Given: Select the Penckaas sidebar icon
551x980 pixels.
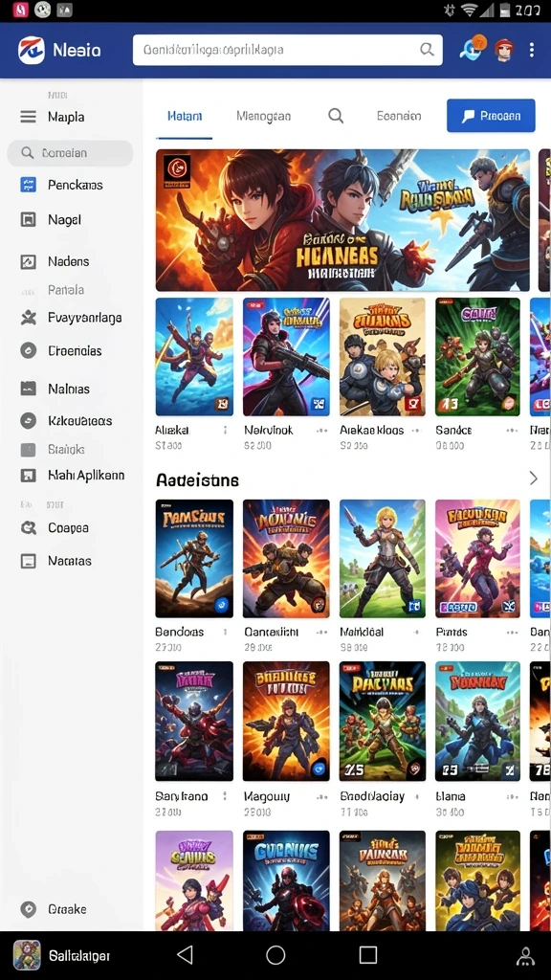Looking at the screenshot, I should click(28, 185).
